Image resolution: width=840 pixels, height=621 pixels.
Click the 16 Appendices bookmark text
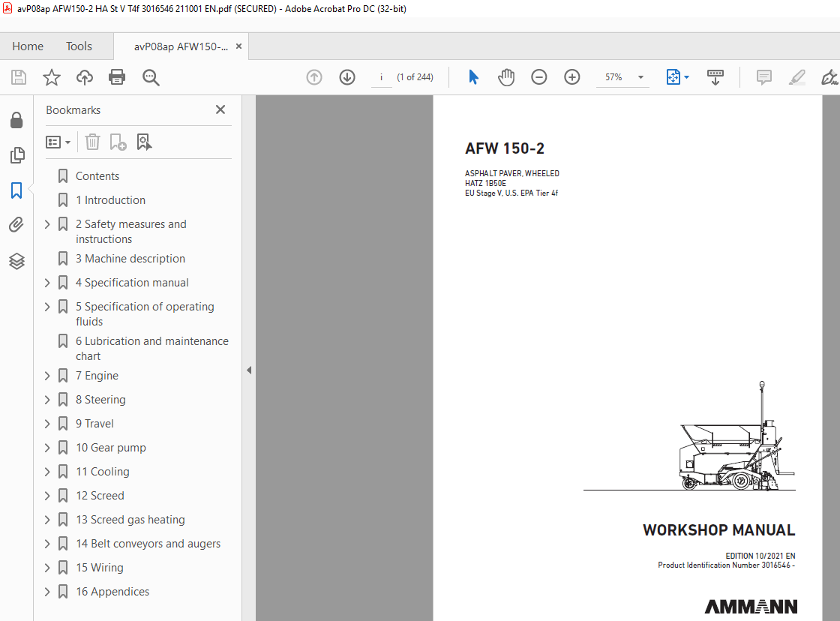tap(112, 592)
